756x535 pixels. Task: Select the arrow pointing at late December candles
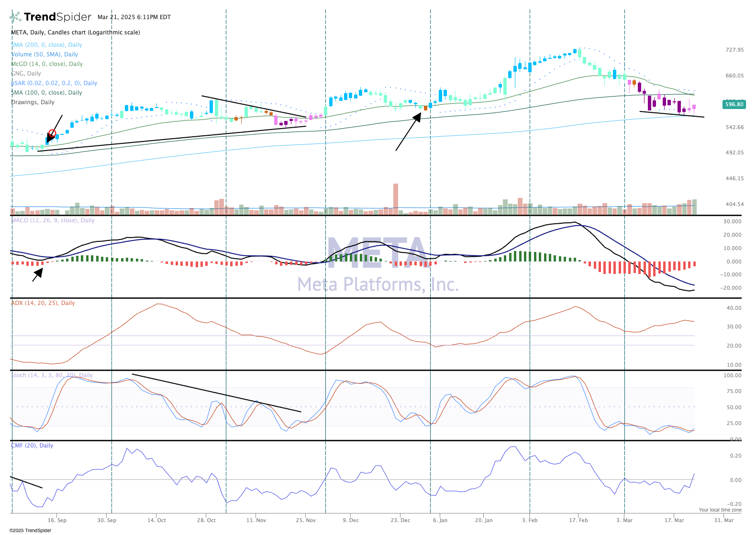pos(408,132)
